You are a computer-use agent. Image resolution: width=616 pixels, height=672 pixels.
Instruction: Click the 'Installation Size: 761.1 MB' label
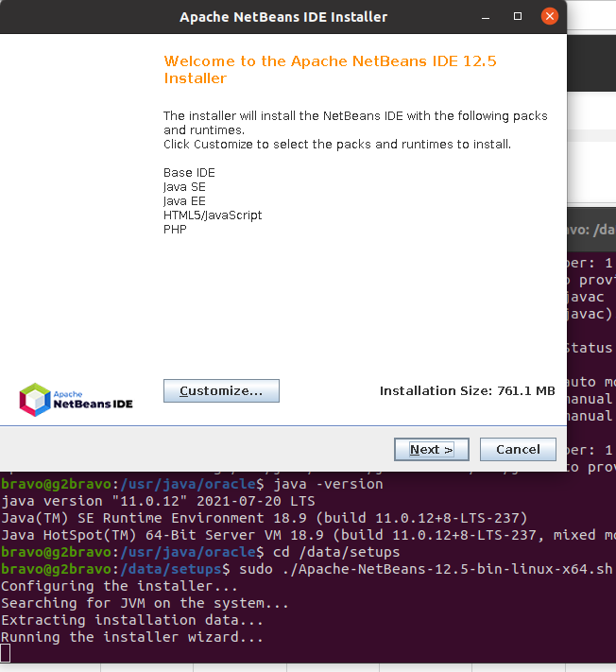(x=468, y=391)
